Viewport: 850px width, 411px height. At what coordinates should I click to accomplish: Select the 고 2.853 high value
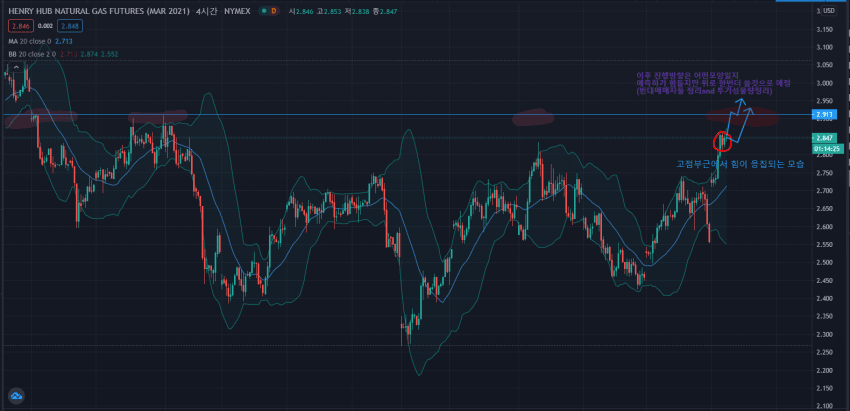327,11
